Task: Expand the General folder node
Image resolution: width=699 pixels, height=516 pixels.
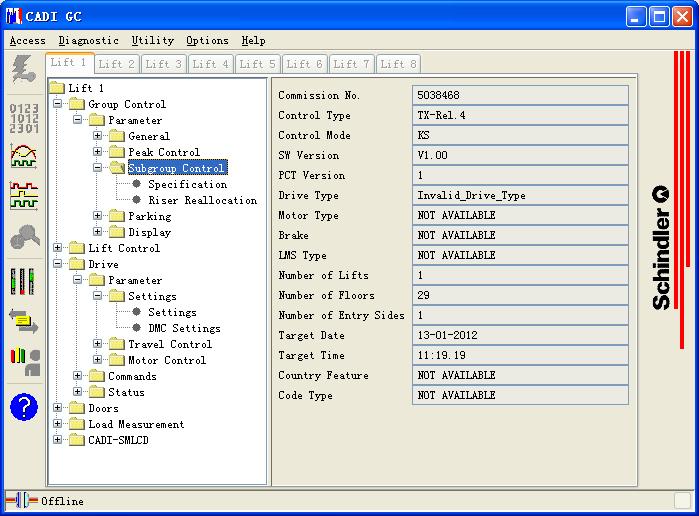Action: pos(97,136)
